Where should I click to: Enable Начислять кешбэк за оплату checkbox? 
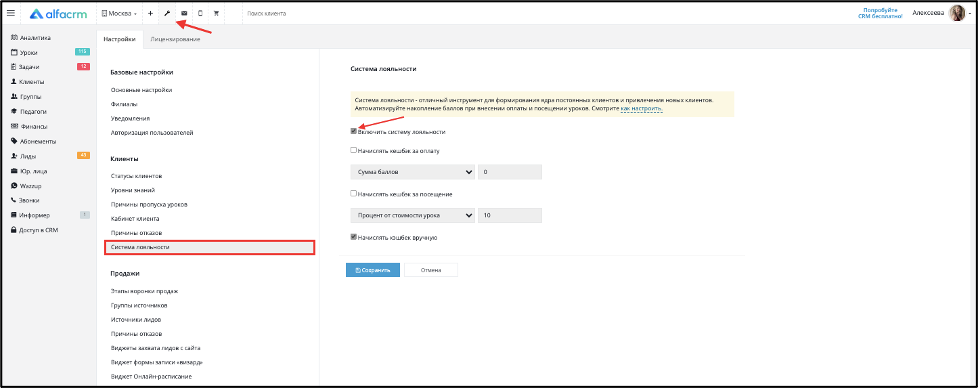pos(353,150)
